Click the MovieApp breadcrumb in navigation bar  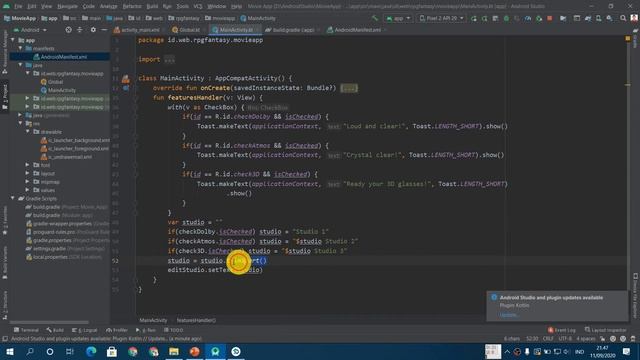20,18
